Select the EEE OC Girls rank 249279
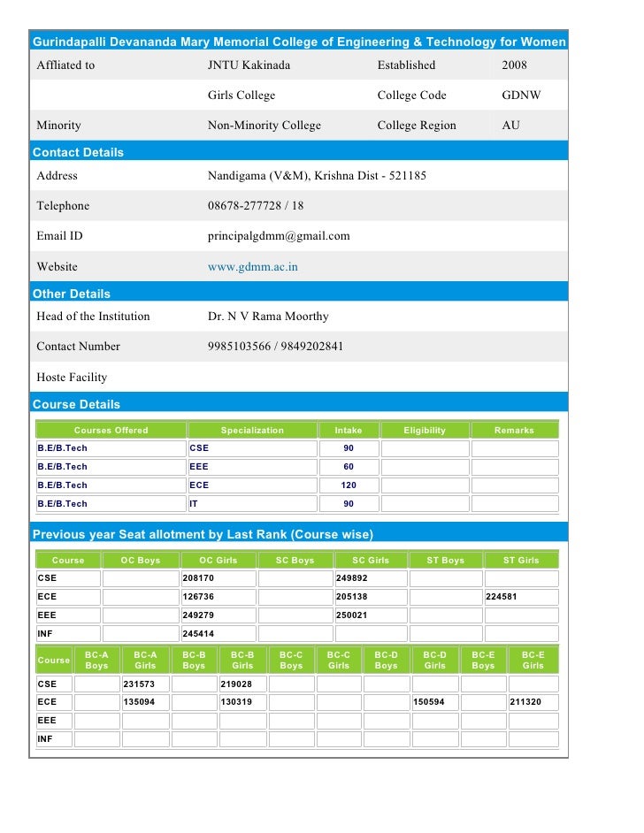The width and height of the screenshot is (644, 833). (198, 615)
